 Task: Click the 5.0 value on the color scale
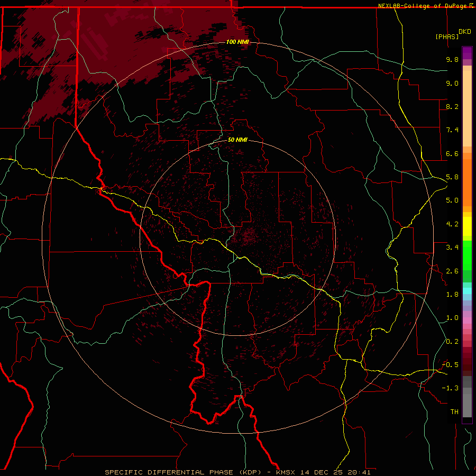tap(452, 200)
